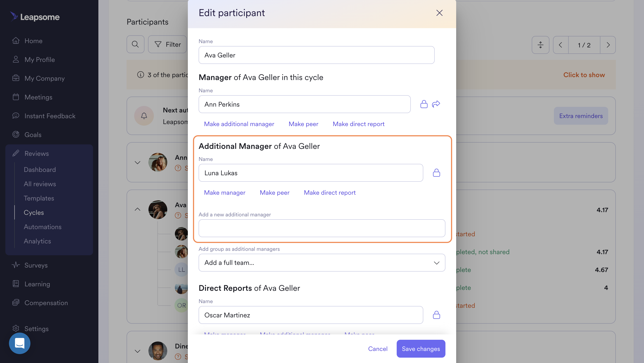The width and height of the screenshot is (644, 363).
Task: Click the Ava avatar photo
Action: point(157,209)
